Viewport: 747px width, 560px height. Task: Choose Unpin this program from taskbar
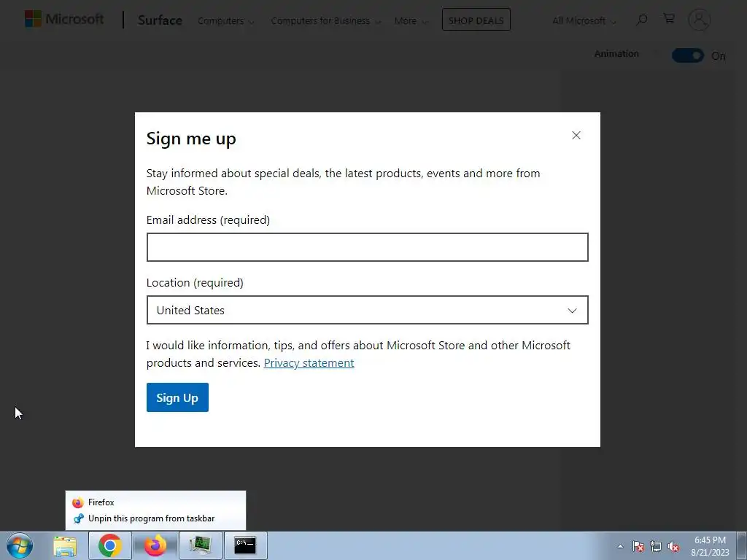click(155, 518)
